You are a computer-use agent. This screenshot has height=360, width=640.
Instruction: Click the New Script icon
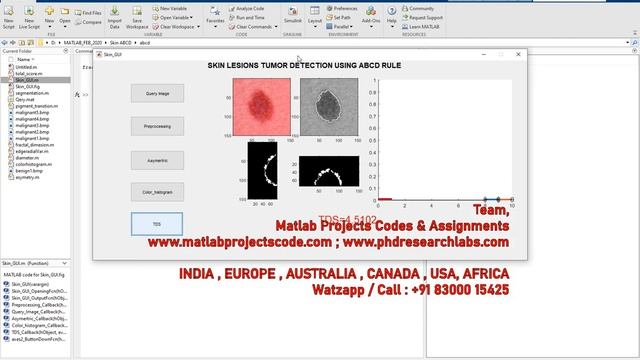[8, 11]
